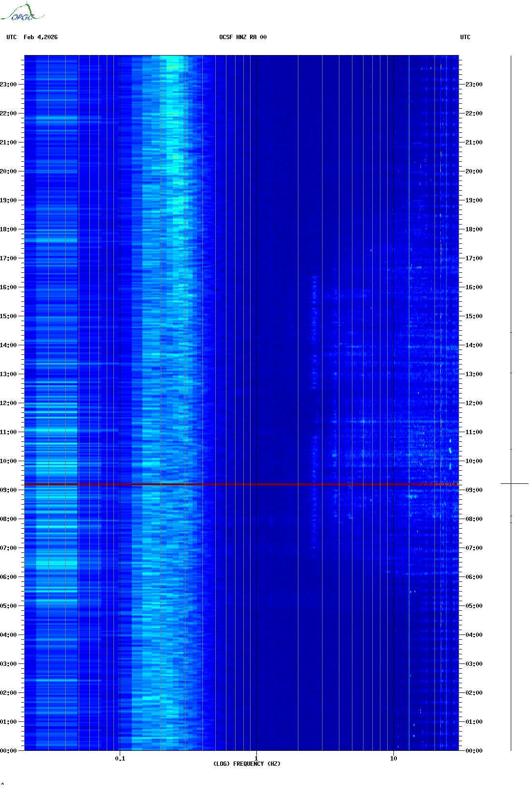Click '17:00' on the left time axis

[x=8, y=258]
